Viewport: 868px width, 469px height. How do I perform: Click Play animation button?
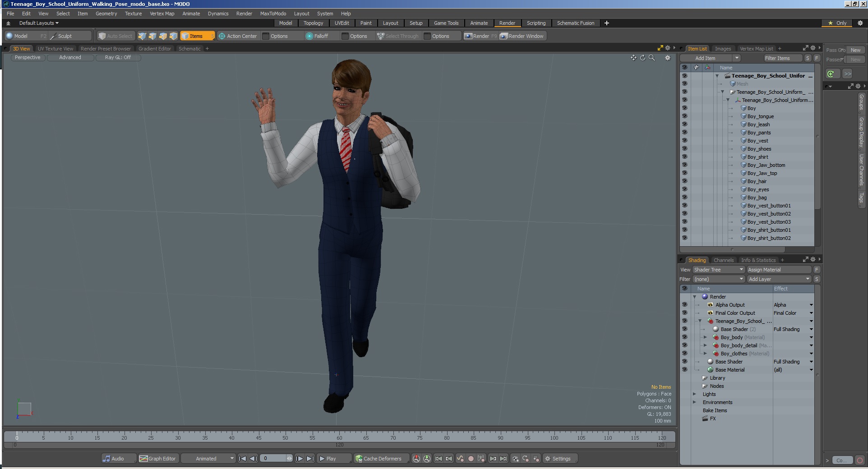coord(334,459)
